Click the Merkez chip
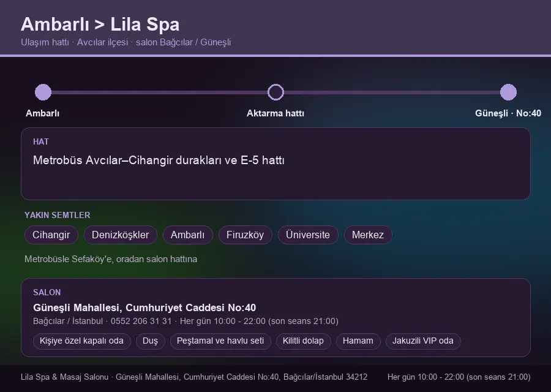The image size is (551, 392). [368, 235]
